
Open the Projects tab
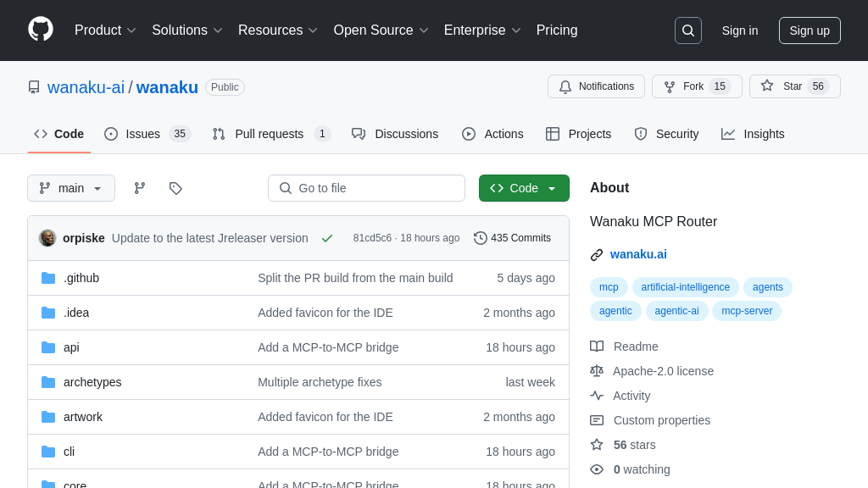point(578,134)
